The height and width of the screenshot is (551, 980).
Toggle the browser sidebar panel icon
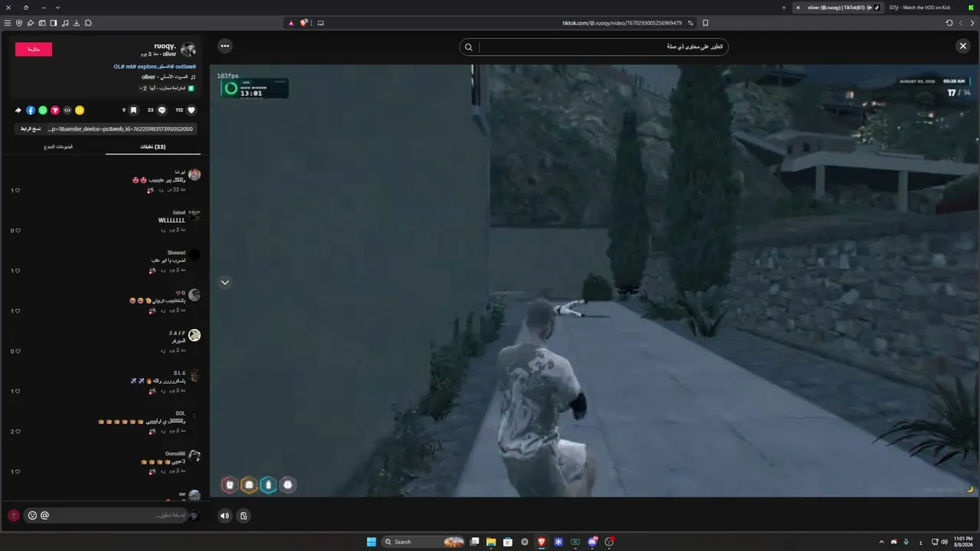click(54, 23)
